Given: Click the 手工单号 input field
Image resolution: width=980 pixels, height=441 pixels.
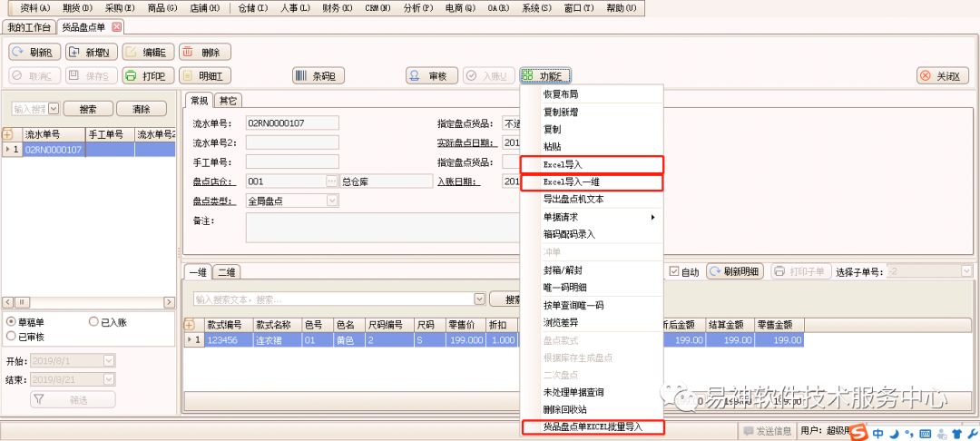Looking at the screenshot, I should coord(292,162).
